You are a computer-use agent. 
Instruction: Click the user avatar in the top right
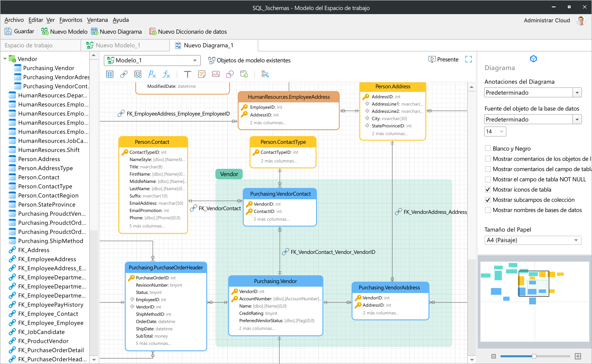(581, 20)
